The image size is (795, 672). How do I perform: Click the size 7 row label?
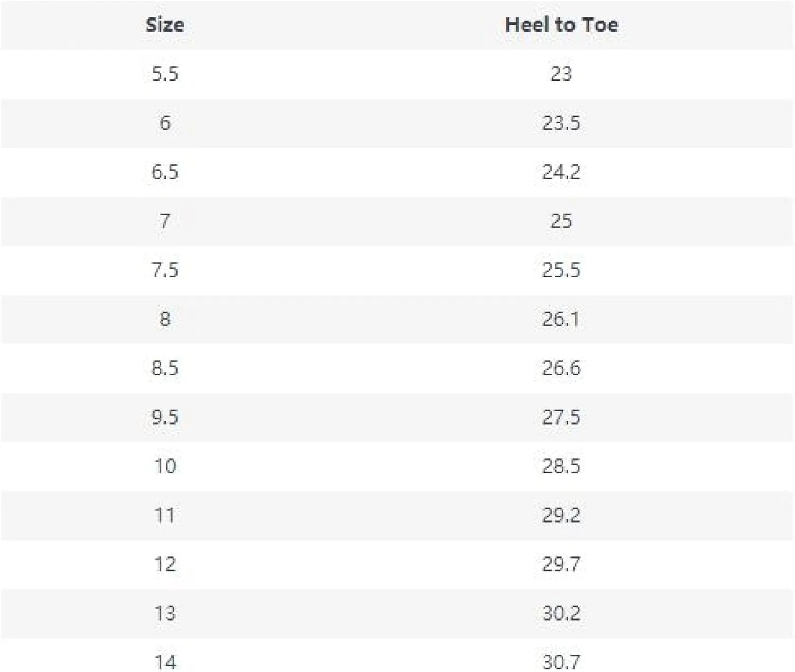coord(165,221)
